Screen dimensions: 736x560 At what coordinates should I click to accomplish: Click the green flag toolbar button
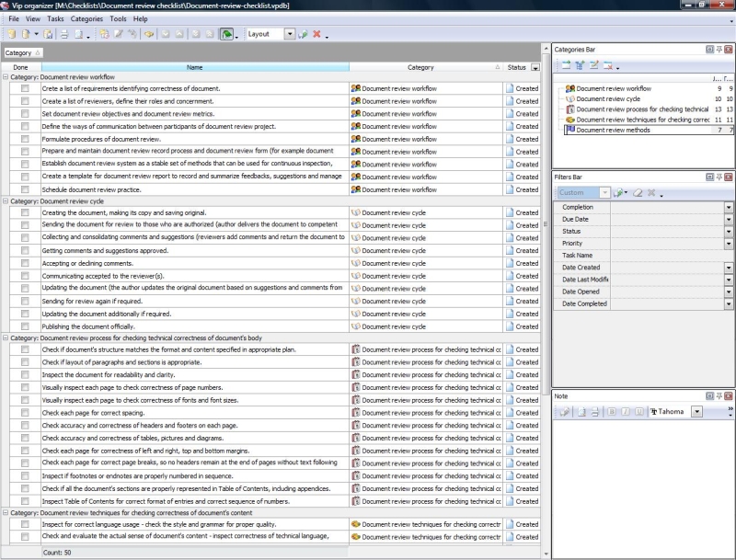coord(226,34)
